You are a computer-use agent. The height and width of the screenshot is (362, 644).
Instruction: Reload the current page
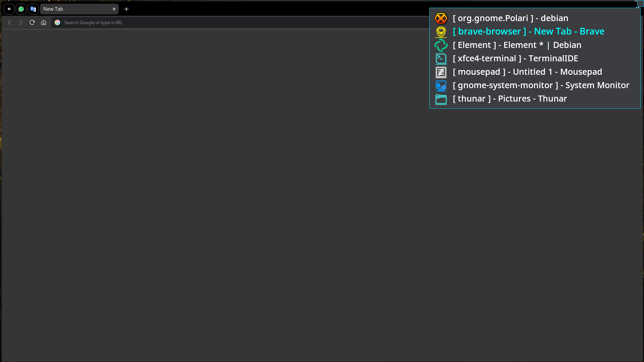[x=32, y=22]
